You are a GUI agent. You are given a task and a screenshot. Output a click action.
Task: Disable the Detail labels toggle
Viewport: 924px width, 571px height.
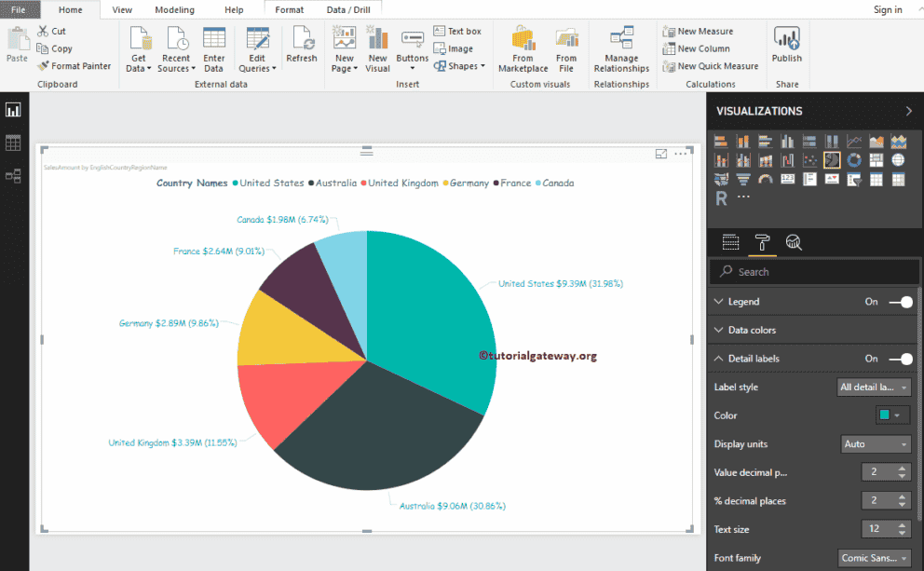[x=898, y=358]
